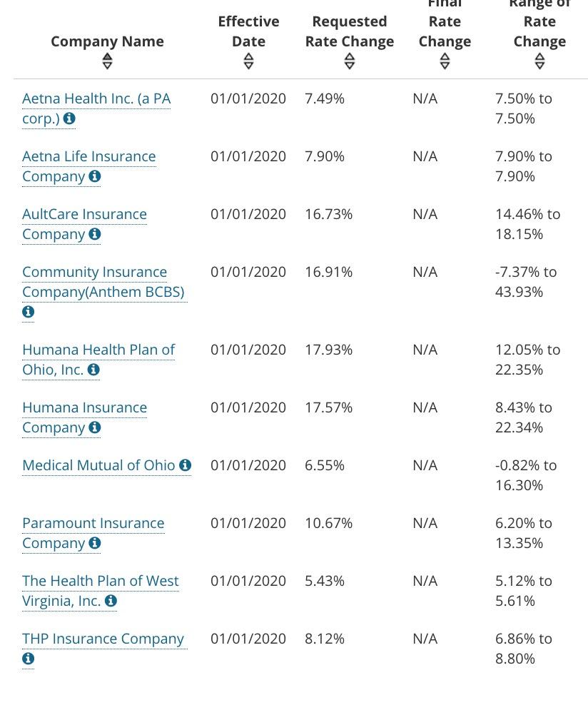Open THP Insurance Company link

103,639
